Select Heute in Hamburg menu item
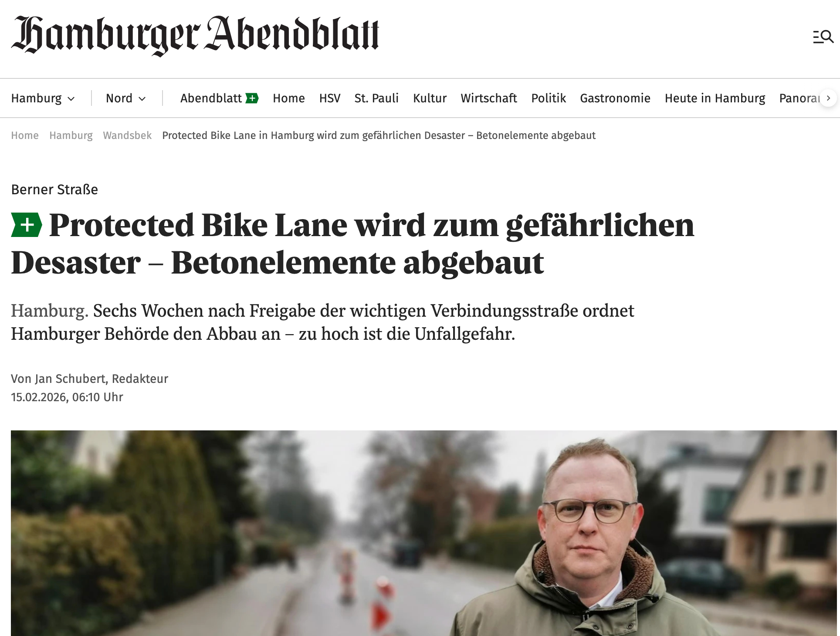This screenshot has width=840, height=636. [715, 98]
